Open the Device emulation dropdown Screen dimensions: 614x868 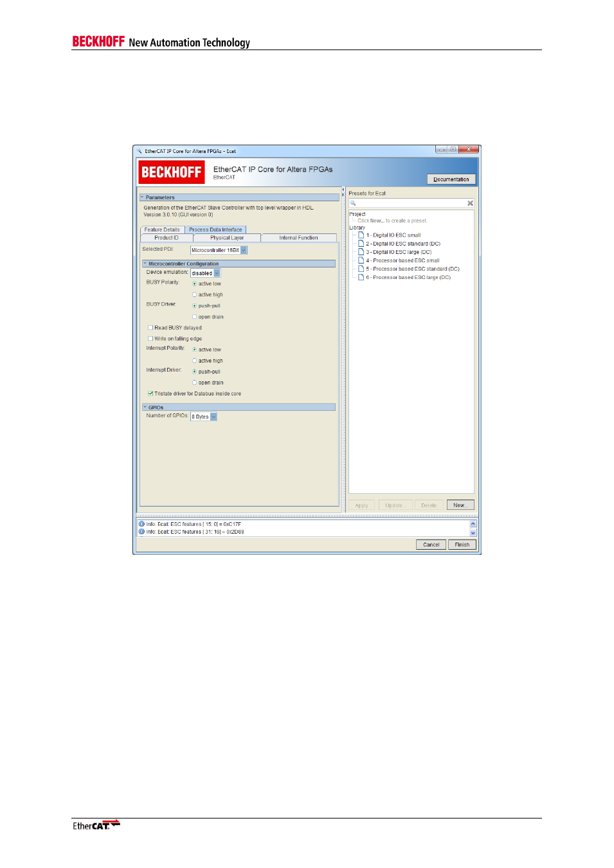205,273
